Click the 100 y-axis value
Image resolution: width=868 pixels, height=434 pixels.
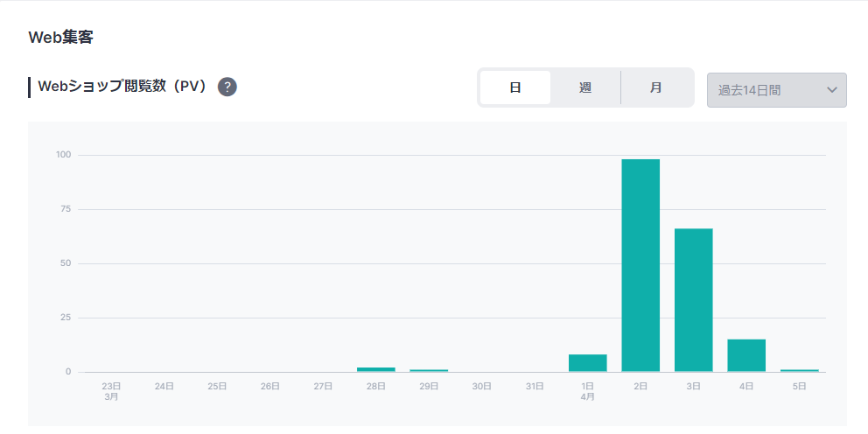[x=64, y=155]
